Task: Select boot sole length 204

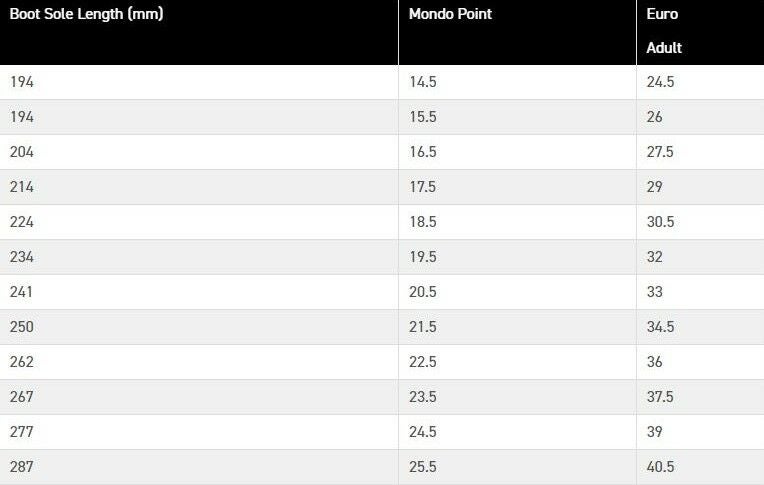Action: click(22, 152)
